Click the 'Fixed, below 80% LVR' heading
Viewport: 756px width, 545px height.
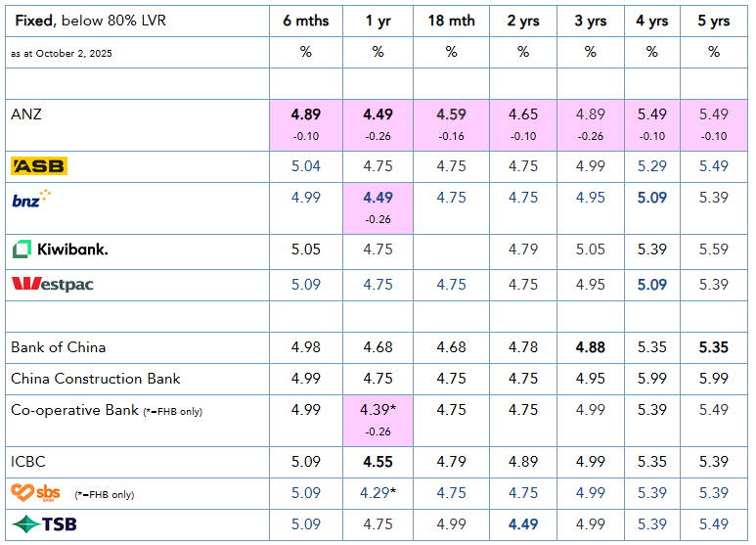point(91,21)
